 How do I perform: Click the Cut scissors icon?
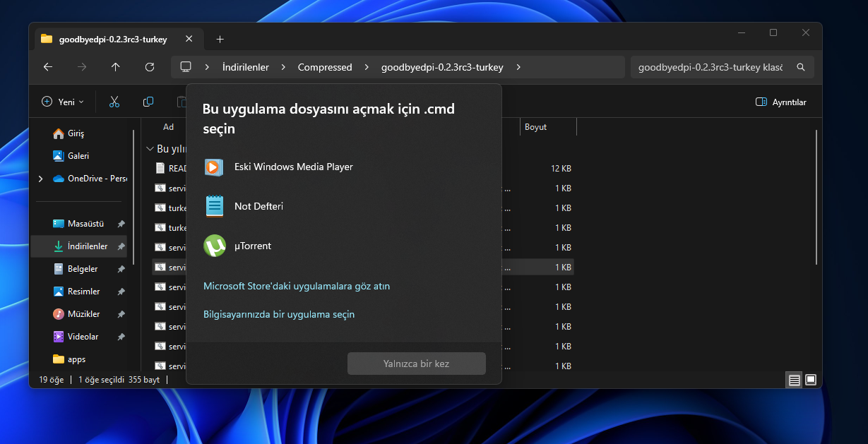tap(114, 102)
